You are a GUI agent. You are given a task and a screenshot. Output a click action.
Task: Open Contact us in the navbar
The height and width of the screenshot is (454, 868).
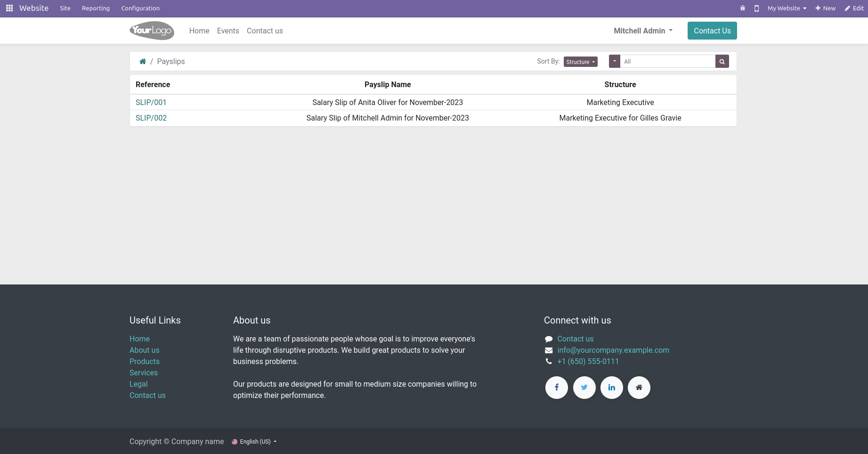tap(265, 31)
